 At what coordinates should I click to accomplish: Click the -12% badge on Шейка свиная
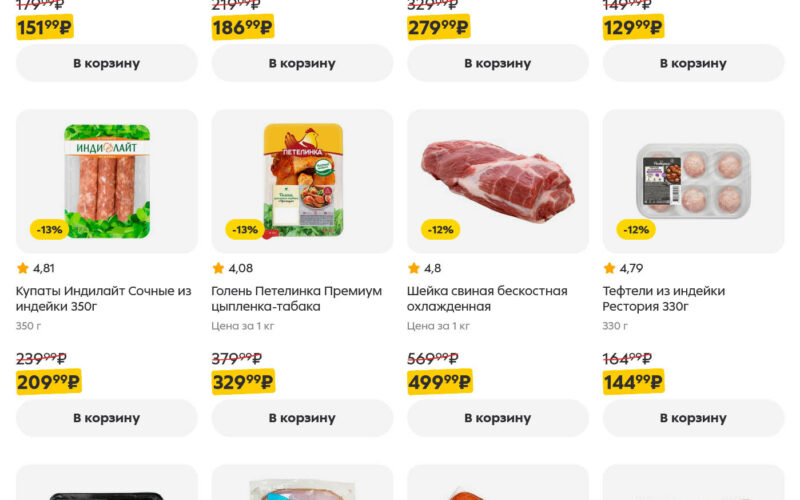pyautogui.click(x=440, y=229)
